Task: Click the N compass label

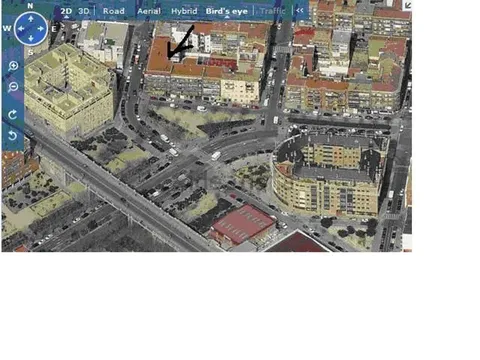Action: 30,6
